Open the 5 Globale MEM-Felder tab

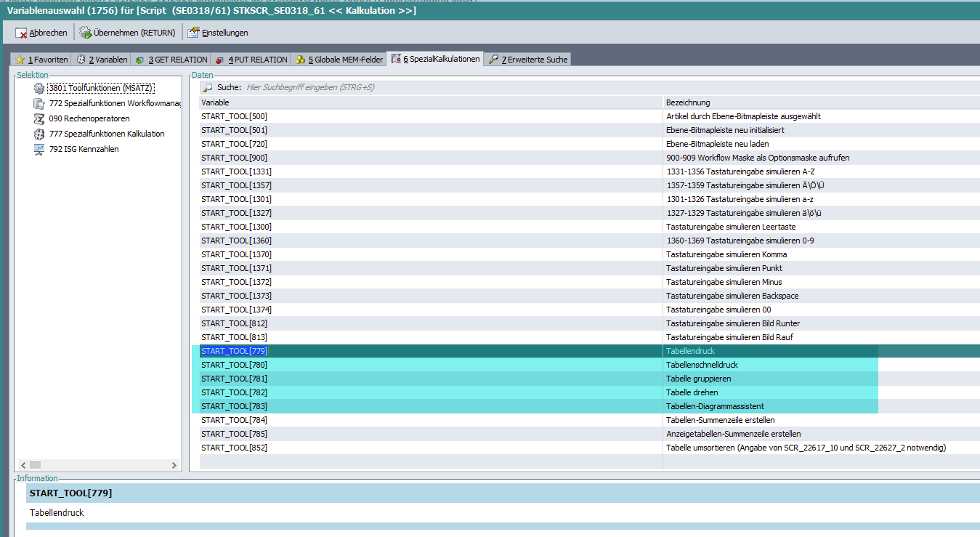[x=339, y=60]
